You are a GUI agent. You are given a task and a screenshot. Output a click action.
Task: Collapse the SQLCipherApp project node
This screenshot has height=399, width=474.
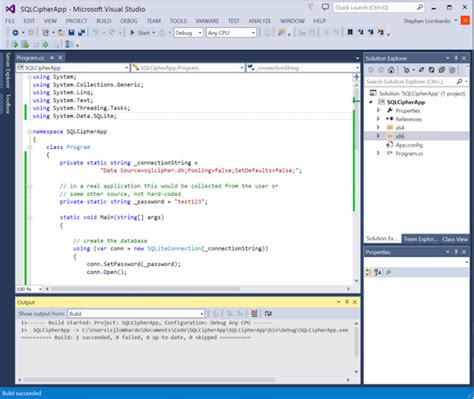coord(371,102)
